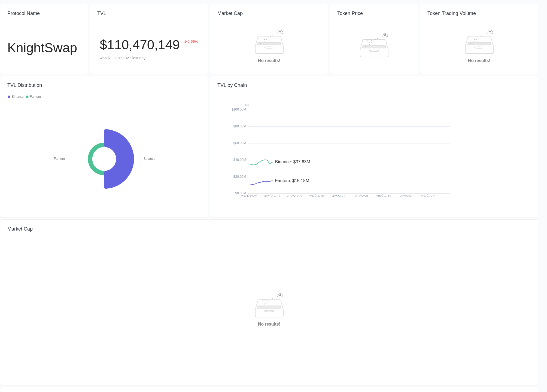Click the 'Binance: $37.63M' chart label

click(x=293, y=162)
